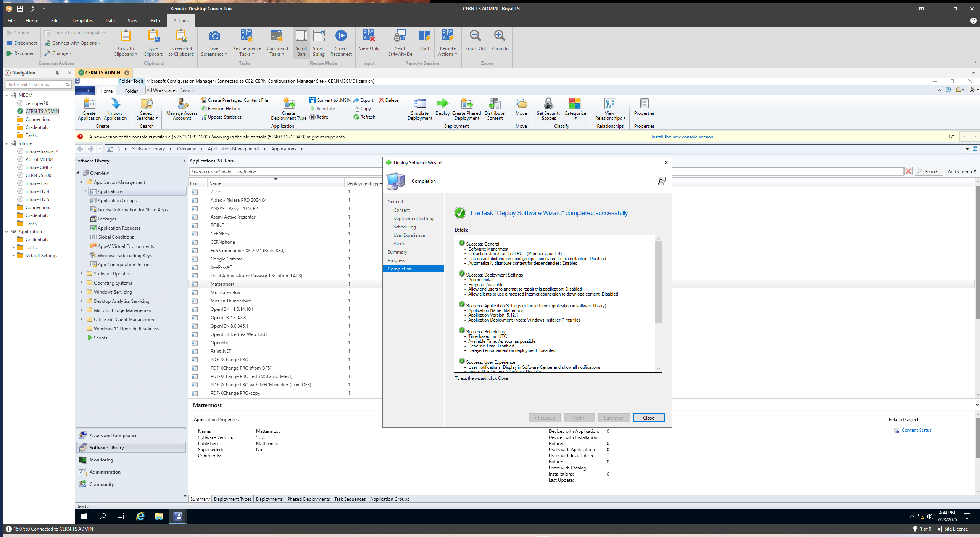Screen dimensions: 980x537
Task: Click the wizard feedback icon
Action: pos(662,181)
